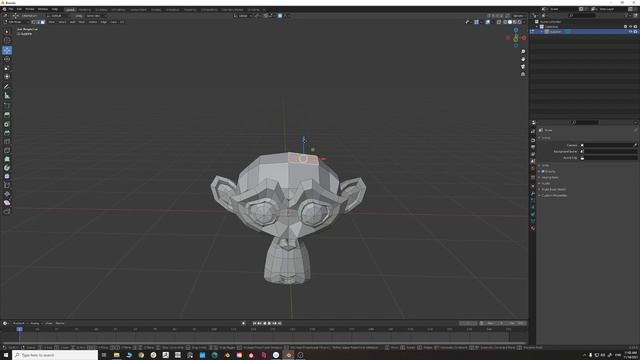Select the Loop Cut tool
The image size is (640, 360).
pos(7,142)
